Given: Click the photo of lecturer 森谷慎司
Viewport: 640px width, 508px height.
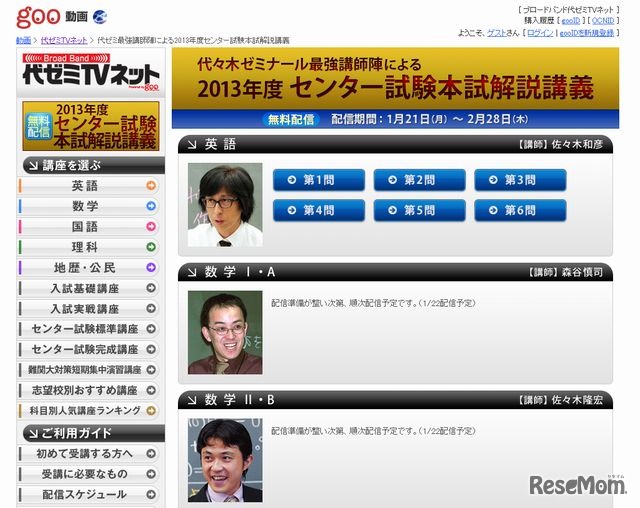Looking at the screenshot, I should point(225,333).
